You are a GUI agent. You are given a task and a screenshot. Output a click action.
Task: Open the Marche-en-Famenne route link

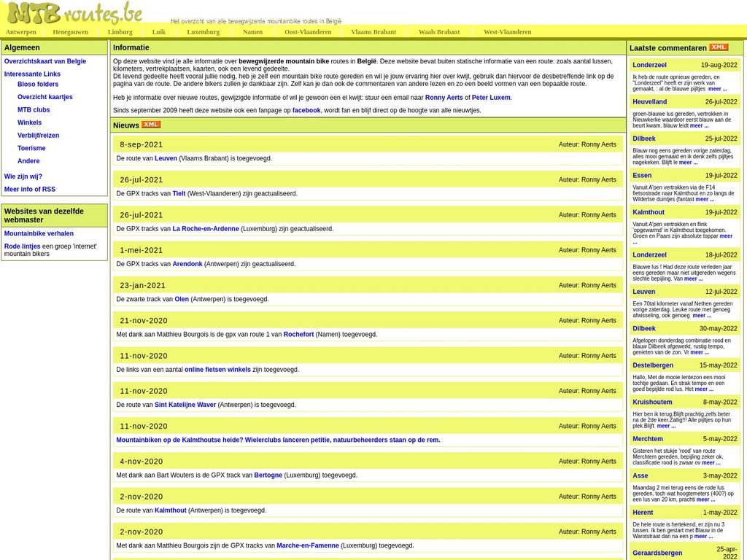coord(308,545)
